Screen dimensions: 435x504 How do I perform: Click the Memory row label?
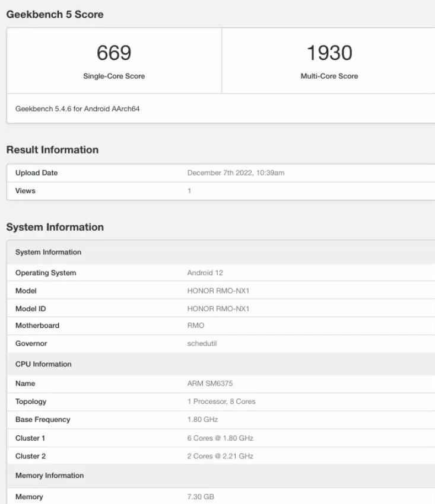[x=29, y=497]
